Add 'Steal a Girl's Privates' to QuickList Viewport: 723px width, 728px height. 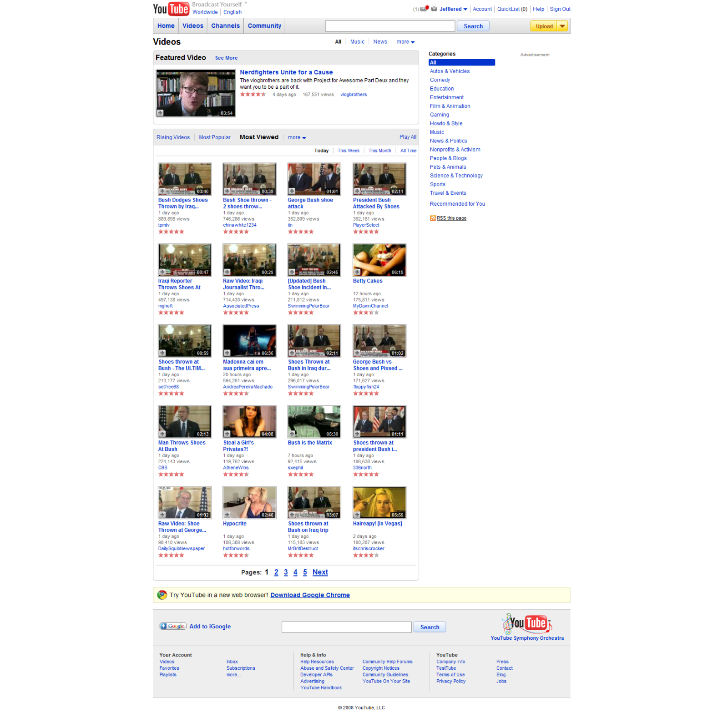227,434
